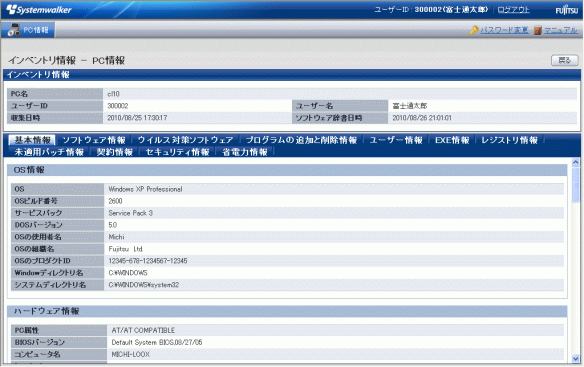584x367 pixels.
Task: Open the 契約情報 tab
Action: (x=115, y=152)
